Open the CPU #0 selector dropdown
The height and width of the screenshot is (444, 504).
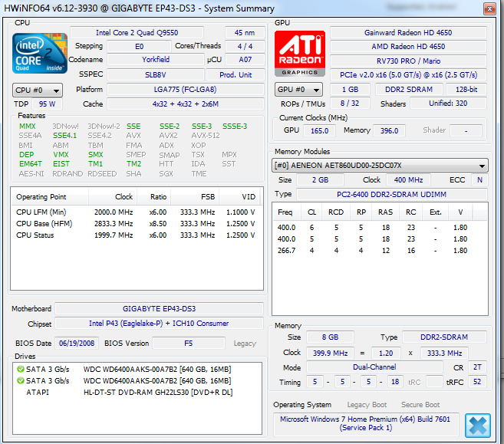(38, 90)
